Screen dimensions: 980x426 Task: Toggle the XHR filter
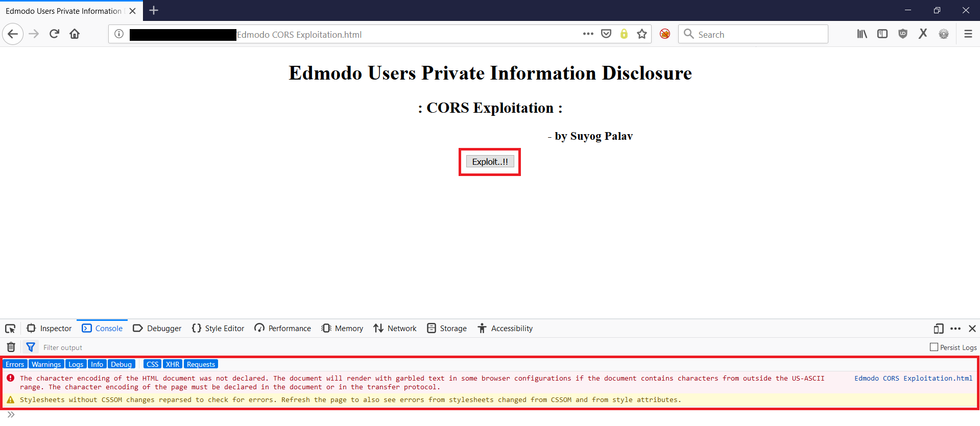click(x=173, y=364)
